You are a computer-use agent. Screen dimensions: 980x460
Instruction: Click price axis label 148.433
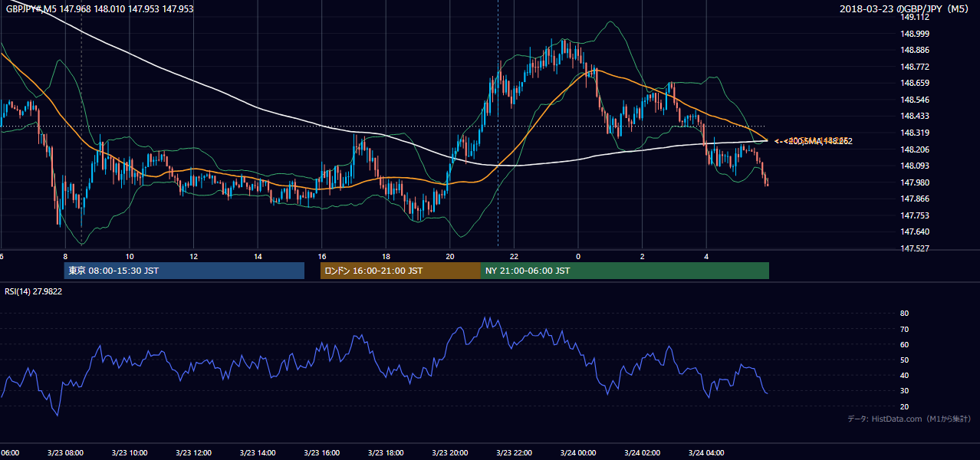point(915,117)
